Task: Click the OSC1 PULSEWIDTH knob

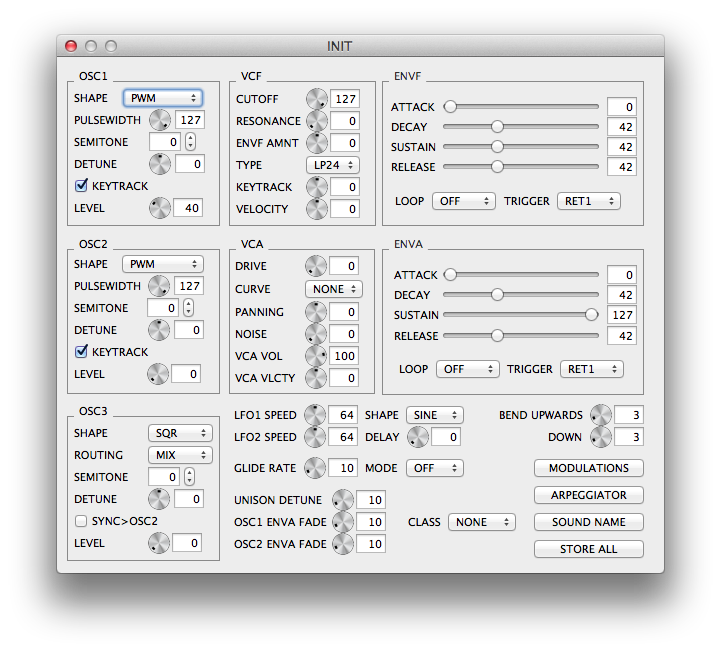Action: pyautogui.click(x=159, y=120)
